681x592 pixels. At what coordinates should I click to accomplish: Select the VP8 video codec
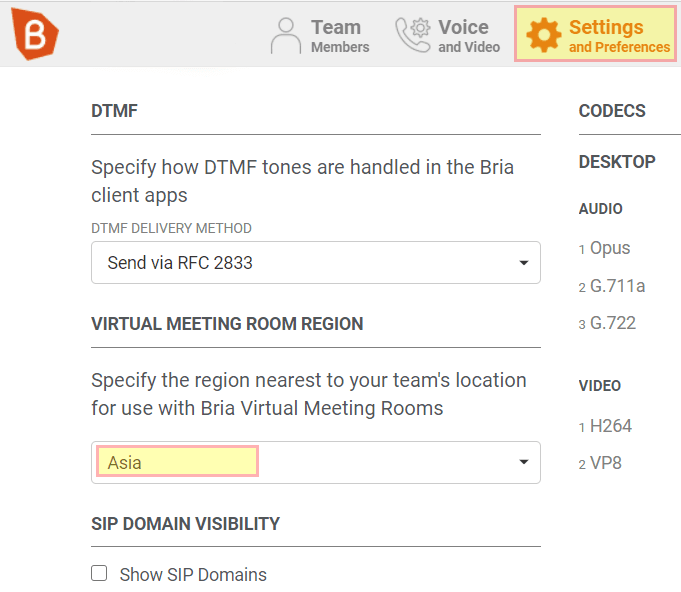(605, 464)
